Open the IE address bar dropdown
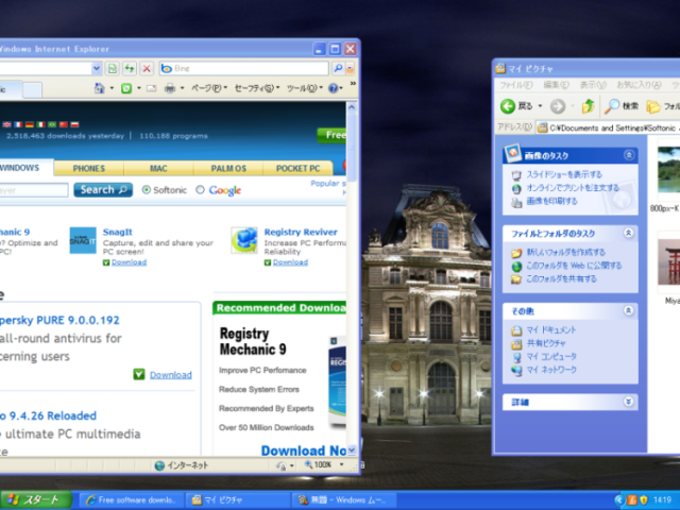The image size is (680, 510). click(x=96, y=69)
